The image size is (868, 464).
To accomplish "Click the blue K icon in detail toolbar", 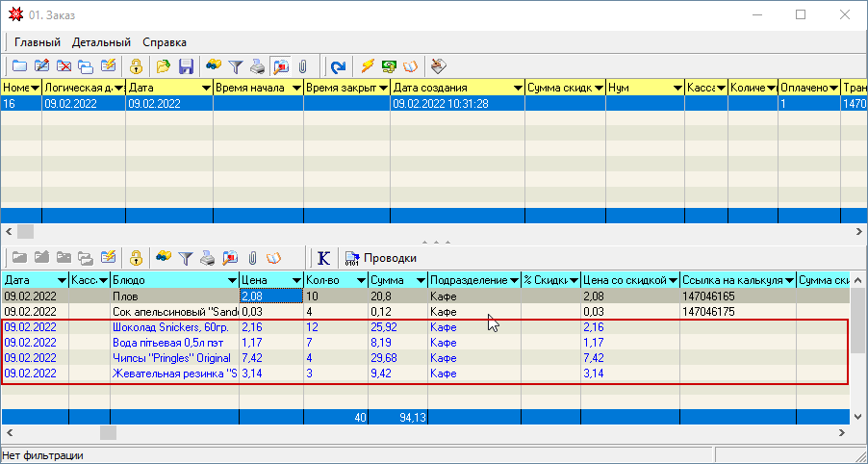I will pyautogui.click(x=323, y=258).
